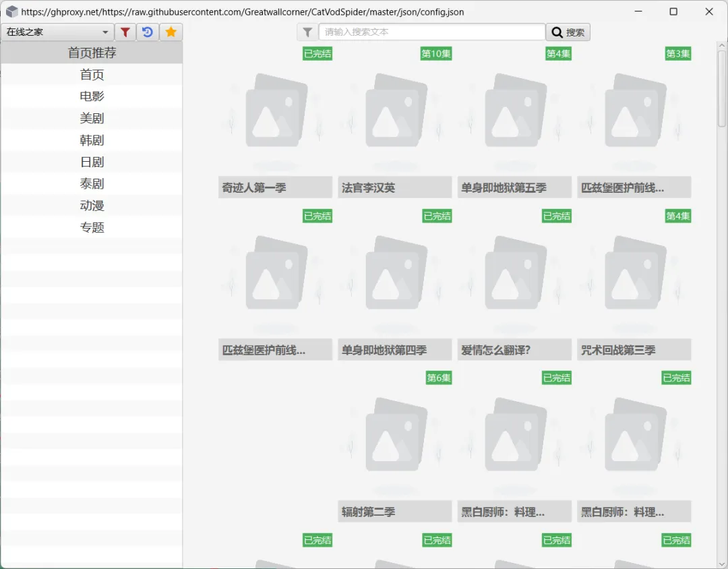This screenshot has height=569, width=728.
Task: Select 美剧 category
Action: coord(92,118)
